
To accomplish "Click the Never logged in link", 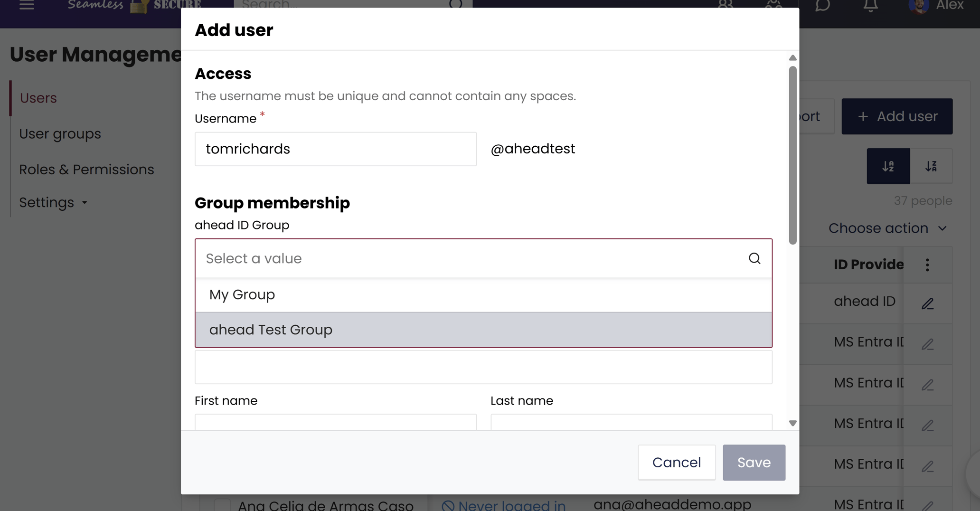I will pyautogui.click(x=504, y=505).
